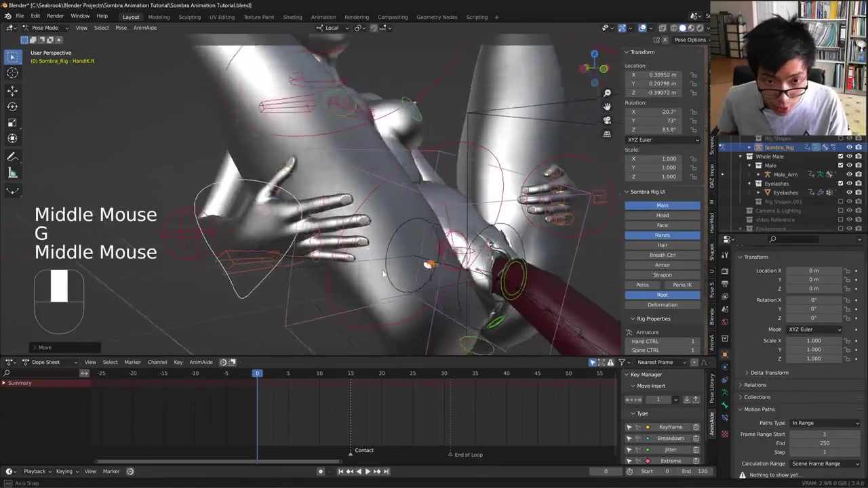Click the Hand CTRL slider
The image size is (868, 488).
coord(663,342)
